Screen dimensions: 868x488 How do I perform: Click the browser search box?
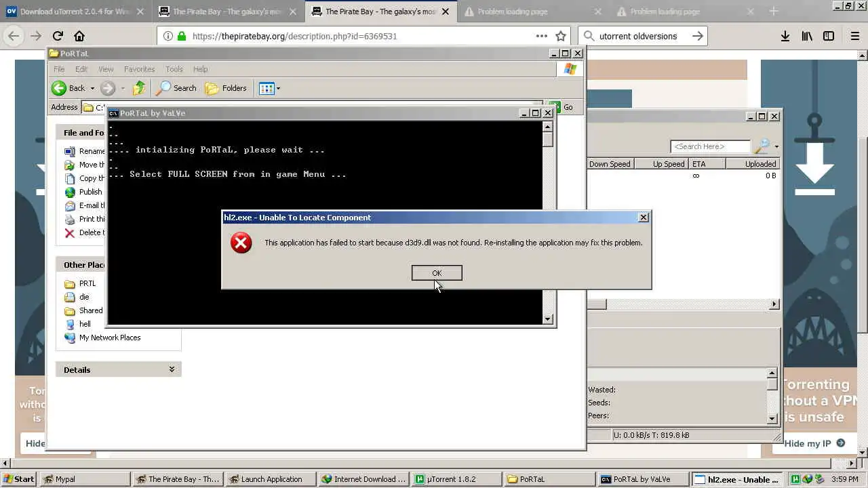642,36
